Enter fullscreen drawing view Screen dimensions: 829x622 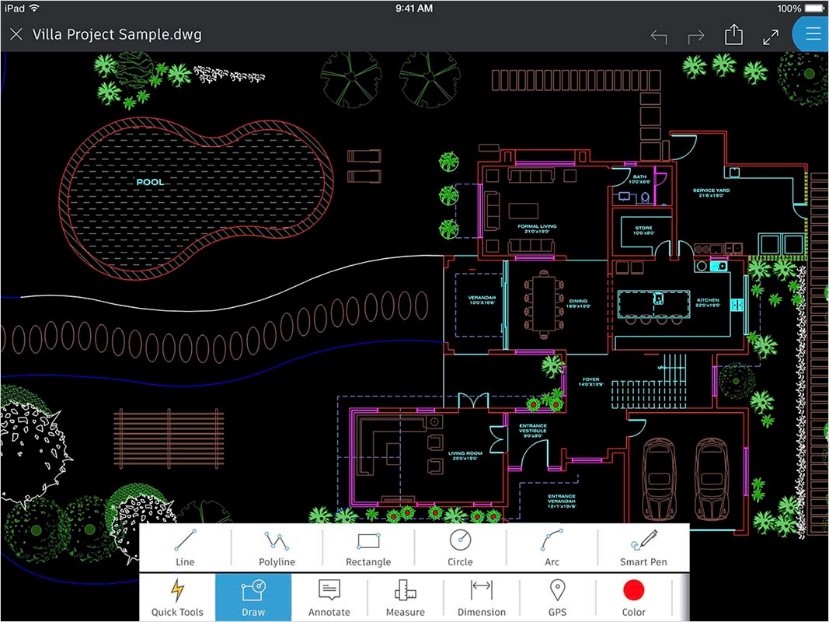coord(771,33)
